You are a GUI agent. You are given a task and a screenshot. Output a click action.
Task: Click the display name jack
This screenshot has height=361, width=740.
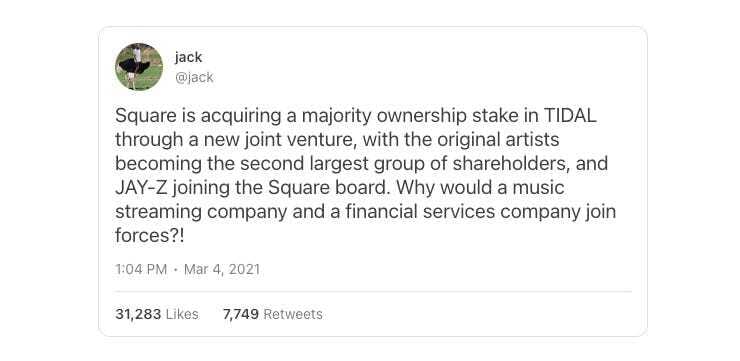point(188,57)
